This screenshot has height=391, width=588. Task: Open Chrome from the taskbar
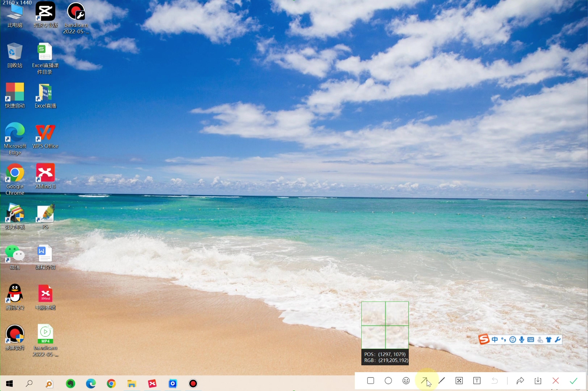111,383
